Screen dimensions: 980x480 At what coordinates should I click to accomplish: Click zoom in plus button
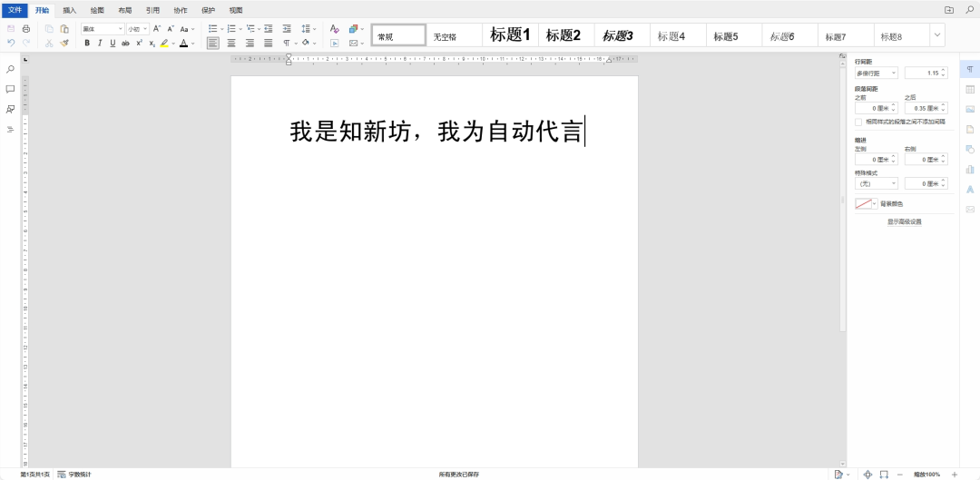(x=955, y=475)
